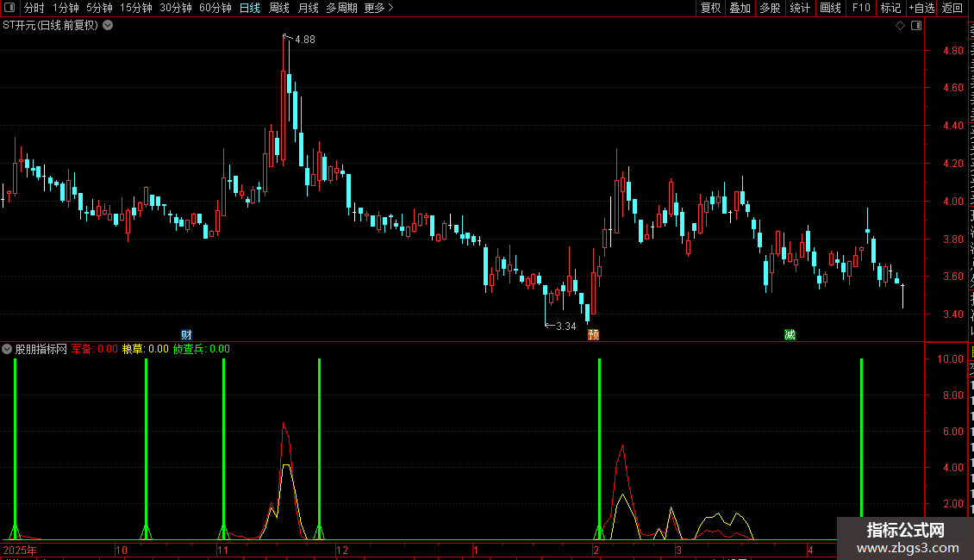Expand ST开元 chart title dropdown arrow
The height and width of the screenshot is (560, 974).
pos(108,26)
